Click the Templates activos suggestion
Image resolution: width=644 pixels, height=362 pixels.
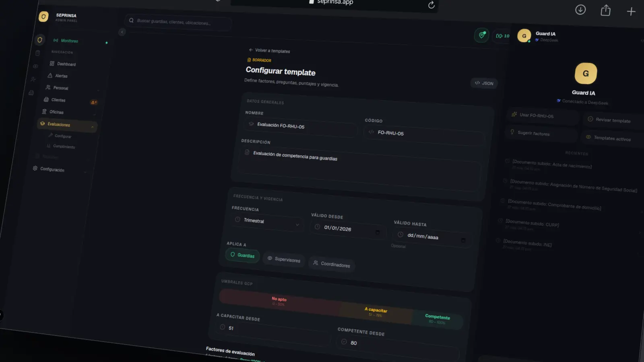(x=612, y=138)
